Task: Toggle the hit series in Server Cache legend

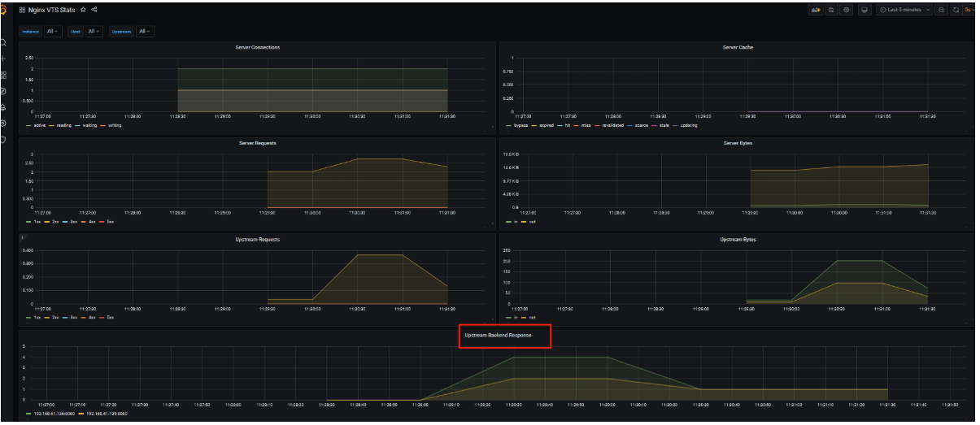Action: click(x=569, y=125)
